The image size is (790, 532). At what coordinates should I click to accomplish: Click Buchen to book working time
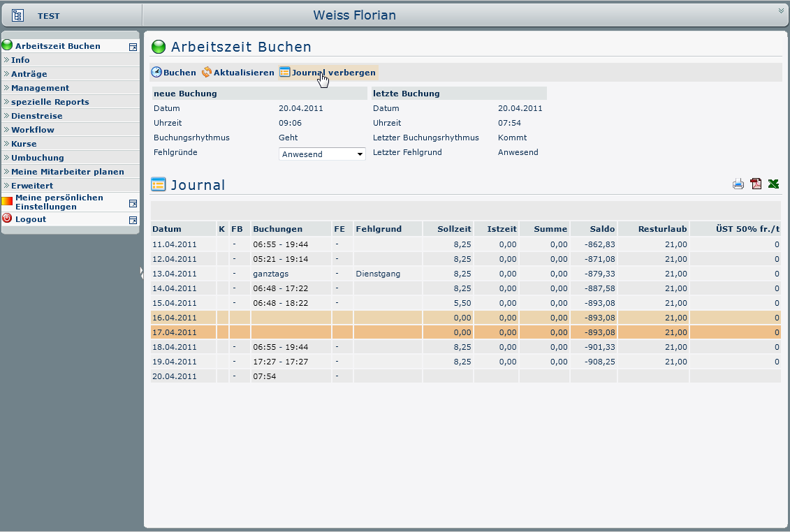pyautogui.click(x=174, y=73)
